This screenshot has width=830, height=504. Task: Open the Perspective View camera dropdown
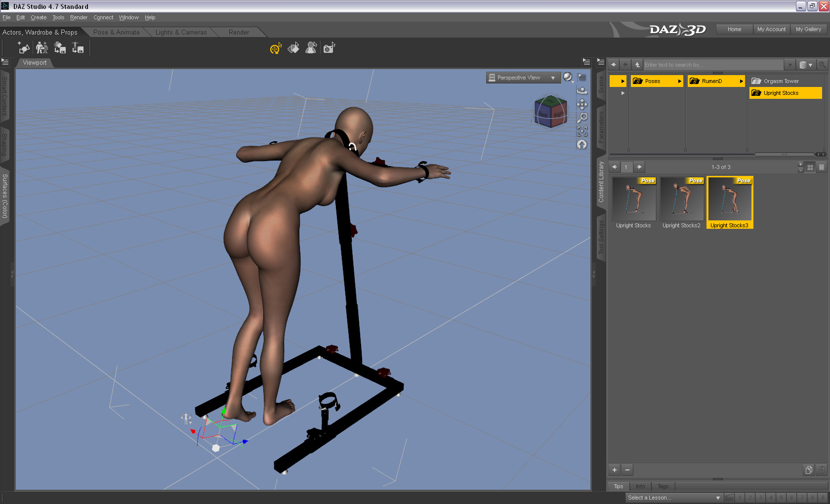pos(523,78)
